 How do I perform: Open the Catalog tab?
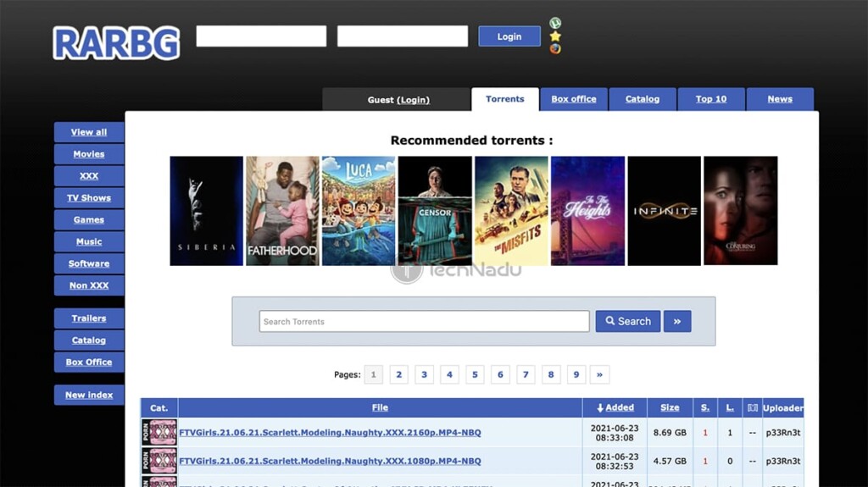[643, 99]
